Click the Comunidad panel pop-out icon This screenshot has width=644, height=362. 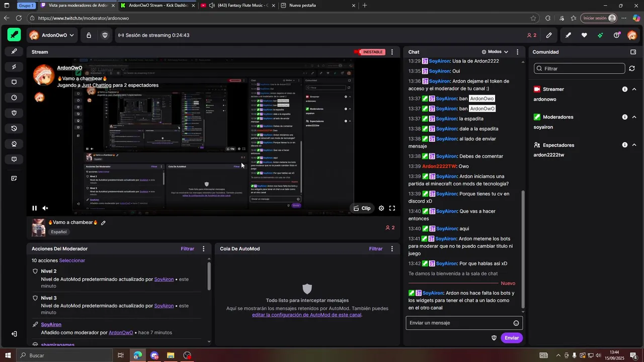pyautogui.click(x=633, y=52)
